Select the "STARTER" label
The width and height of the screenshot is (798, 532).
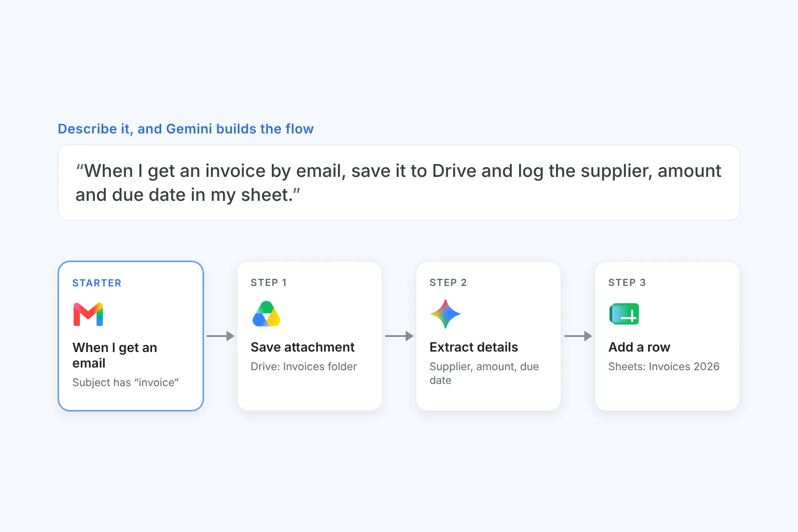pos(97,283)
